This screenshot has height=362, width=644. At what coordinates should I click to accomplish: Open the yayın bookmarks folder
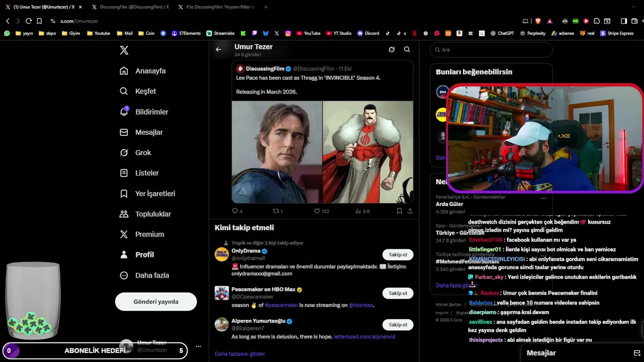(24, 33)
